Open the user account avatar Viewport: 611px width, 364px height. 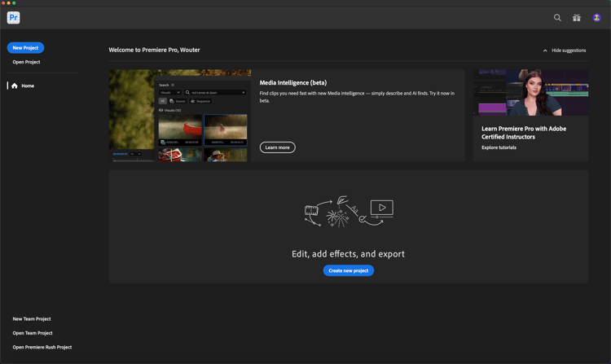point(596,18)
